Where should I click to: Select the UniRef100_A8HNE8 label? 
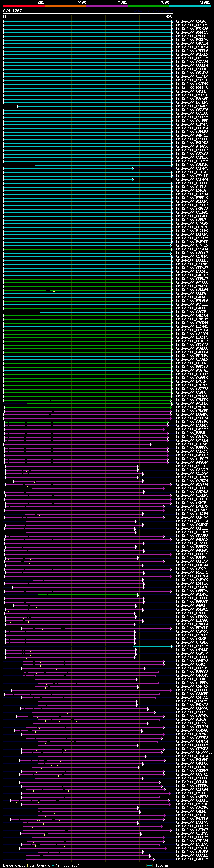coord(192,132)
